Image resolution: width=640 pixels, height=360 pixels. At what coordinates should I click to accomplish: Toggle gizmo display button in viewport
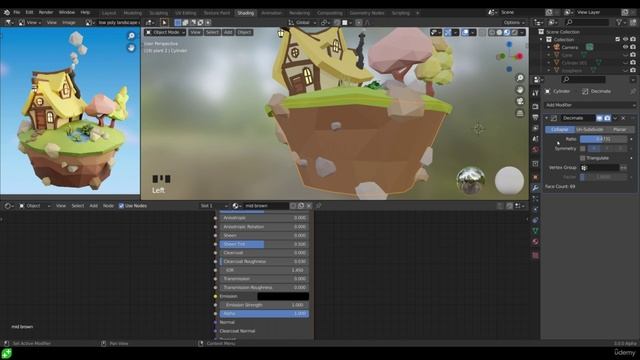(448, 32)
